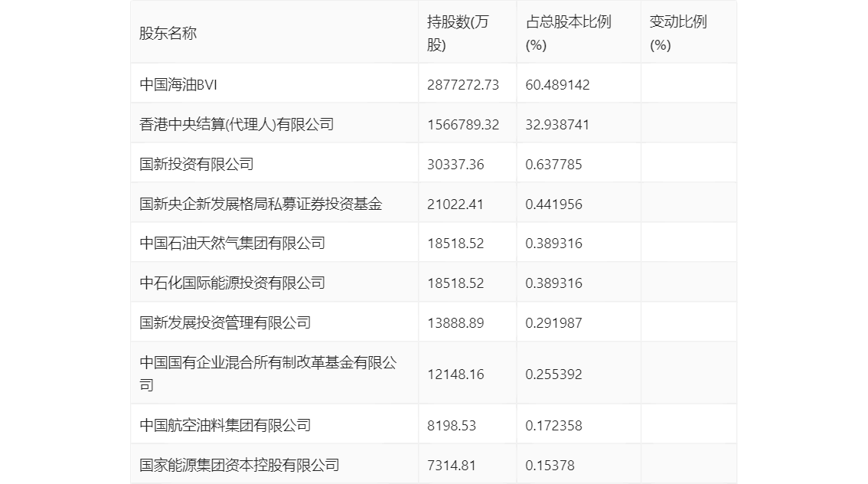Click the holding value 1566789.32
The height and width of the screenshot is (484, 868).
click(463, 125)
